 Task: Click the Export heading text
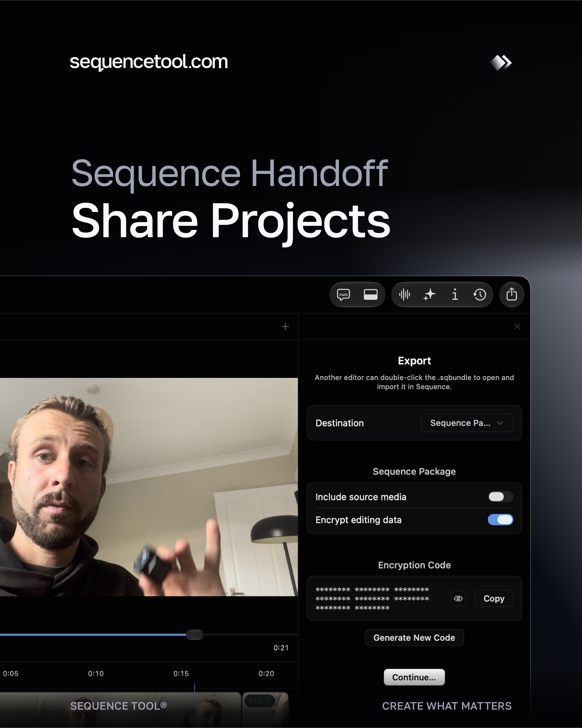click(414, 361)
